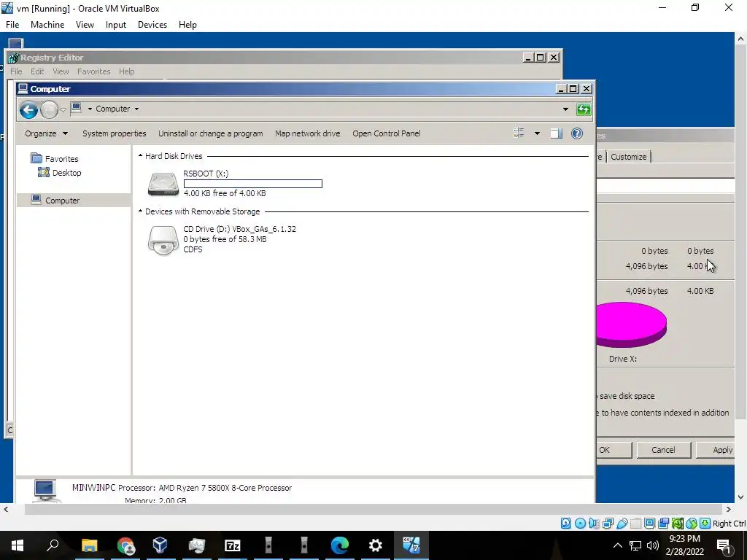Click VirtualBox mouse integration status icon
The width and height of the screenshot is (747, 560).
692,524
